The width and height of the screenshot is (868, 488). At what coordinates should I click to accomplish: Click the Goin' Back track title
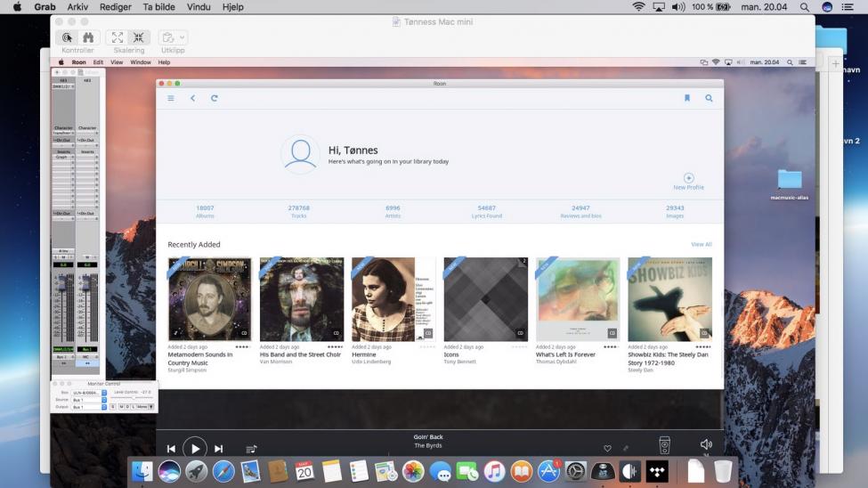(428, 437)
